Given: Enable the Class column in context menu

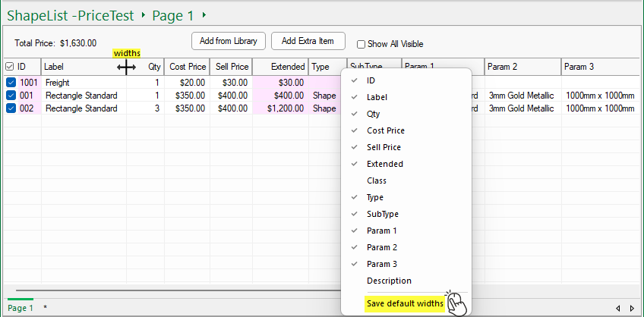Looking at the screenshot, I should click(377, 180).
